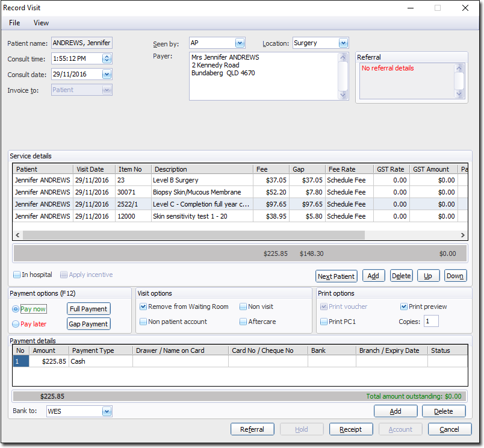Open the View menu
This screenshot has width=484, height=448.
click(41, 23)
